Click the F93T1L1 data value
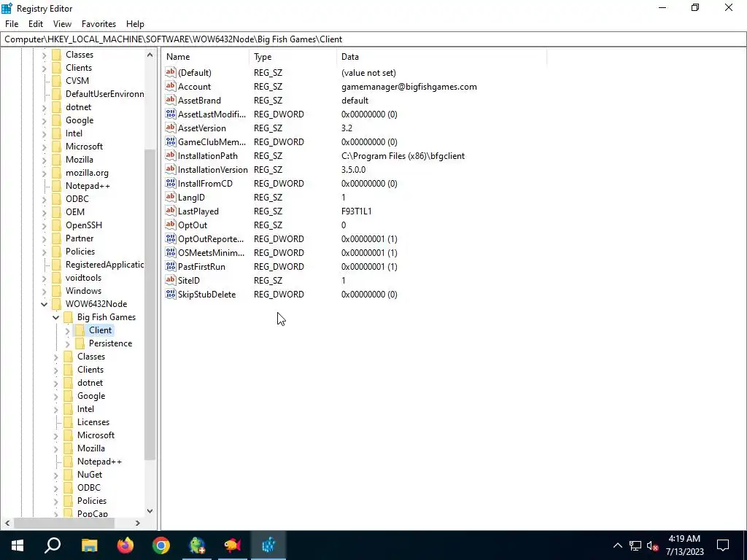This screenshot has width=747, height=560. [356, 211]
